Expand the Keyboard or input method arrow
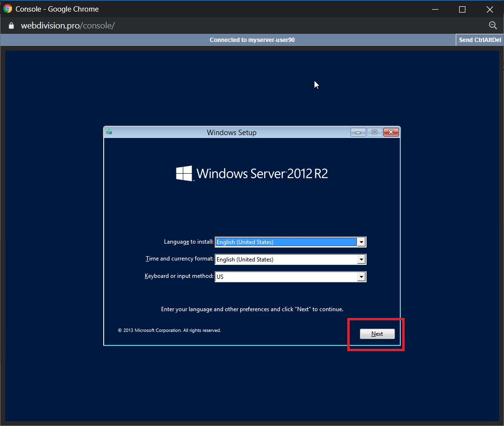504x426 pixels. (x=361, y=277)
